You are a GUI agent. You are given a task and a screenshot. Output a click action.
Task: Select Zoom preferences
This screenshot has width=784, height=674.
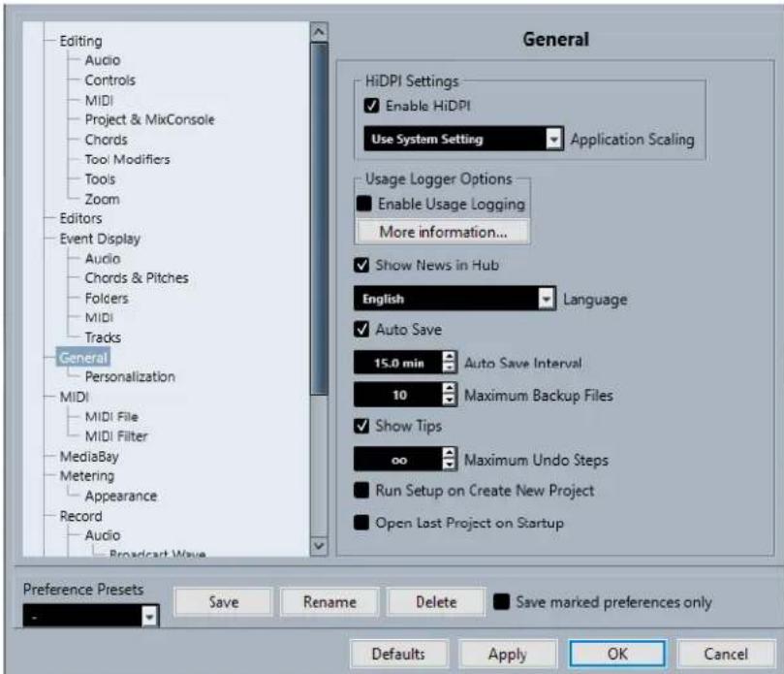pyautogui.click(x=102, y=199)
